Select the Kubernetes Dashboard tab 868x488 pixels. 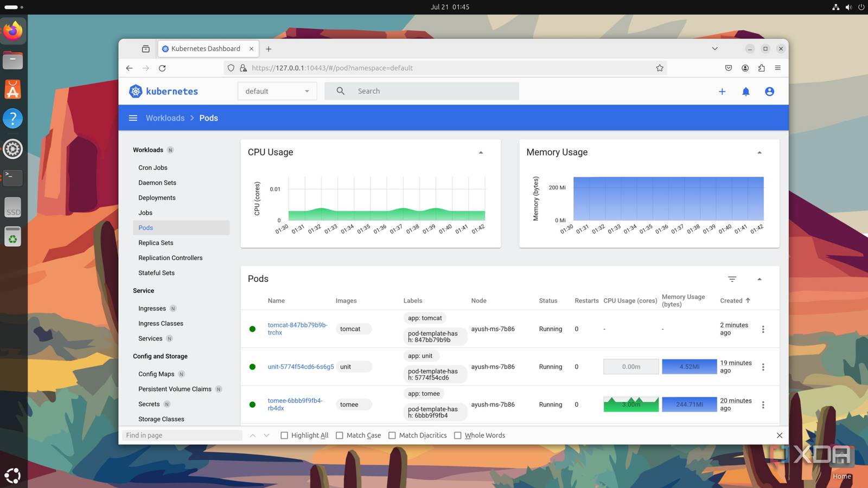pyautogui.click(x=208, y=49)
